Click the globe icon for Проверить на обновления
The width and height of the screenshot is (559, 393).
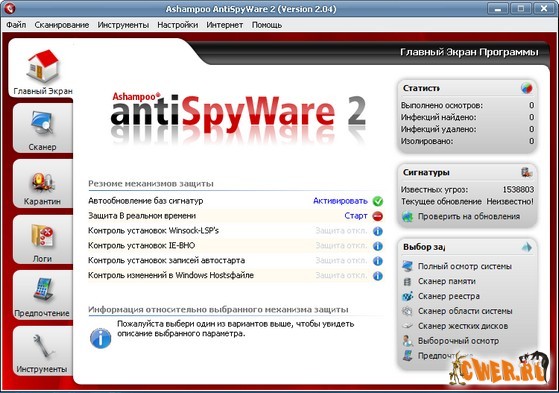407,216
